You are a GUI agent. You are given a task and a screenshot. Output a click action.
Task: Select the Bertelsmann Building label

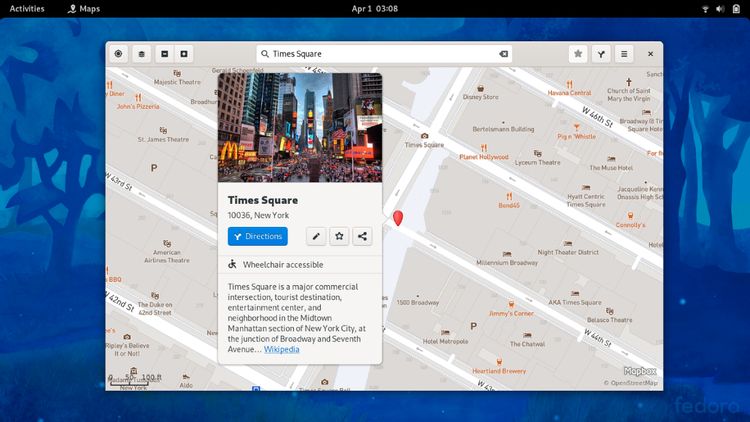point(503,129)
